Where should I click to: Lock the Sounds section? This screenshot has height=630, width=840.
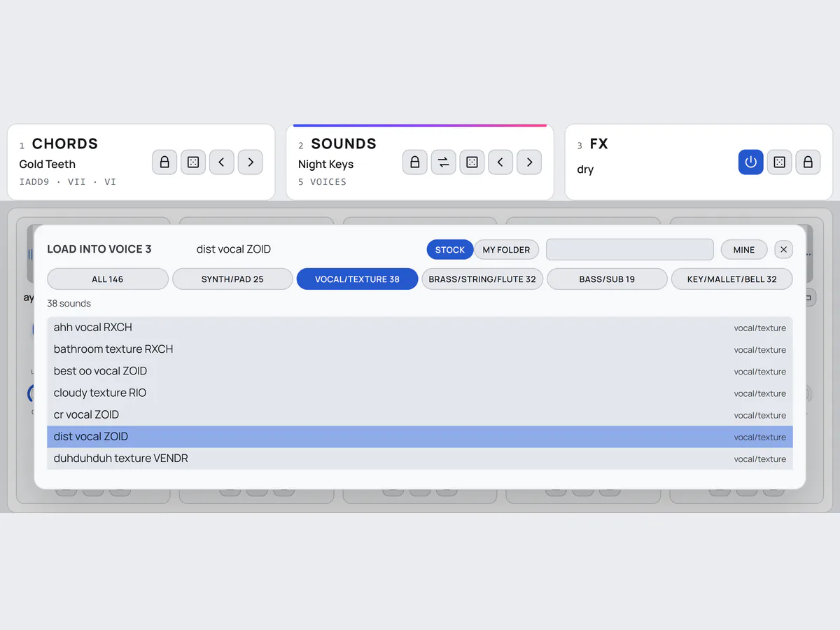point(415,162)
